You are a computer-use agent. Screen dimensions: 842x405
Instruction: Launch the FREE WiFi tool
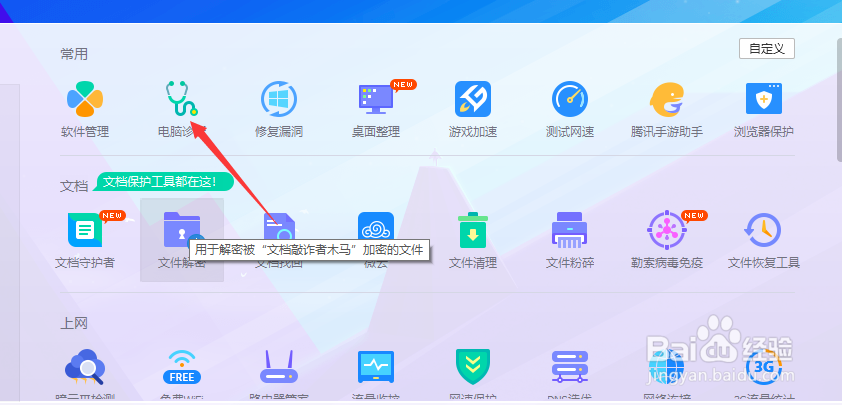coord(182,367)
